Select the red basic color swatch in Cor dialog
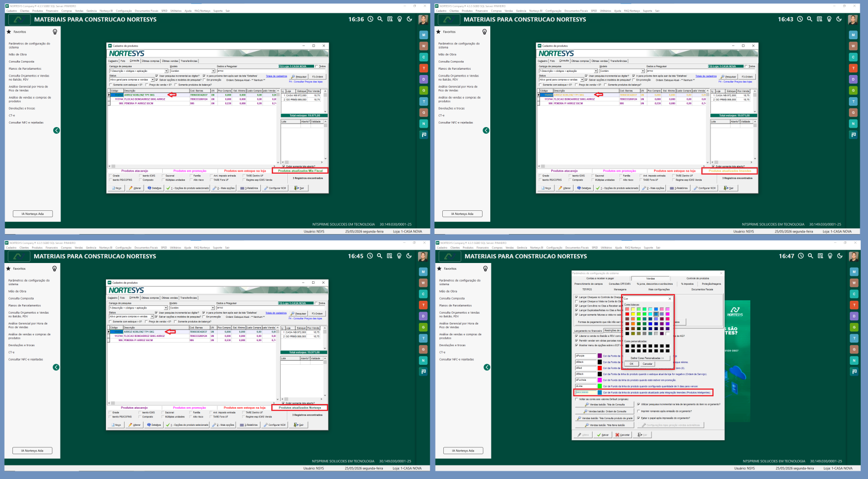 (x=627, y=314)
